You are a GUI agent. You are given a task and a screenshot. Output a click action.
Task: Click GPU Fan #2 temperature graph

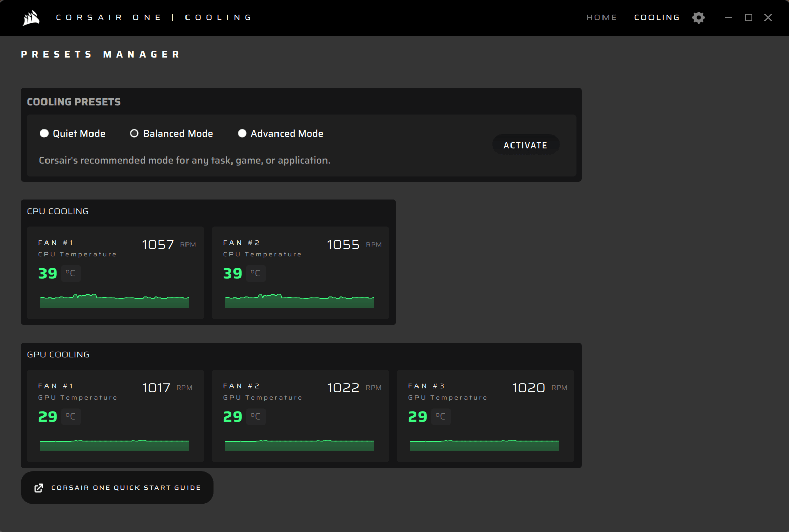[300, 445]
